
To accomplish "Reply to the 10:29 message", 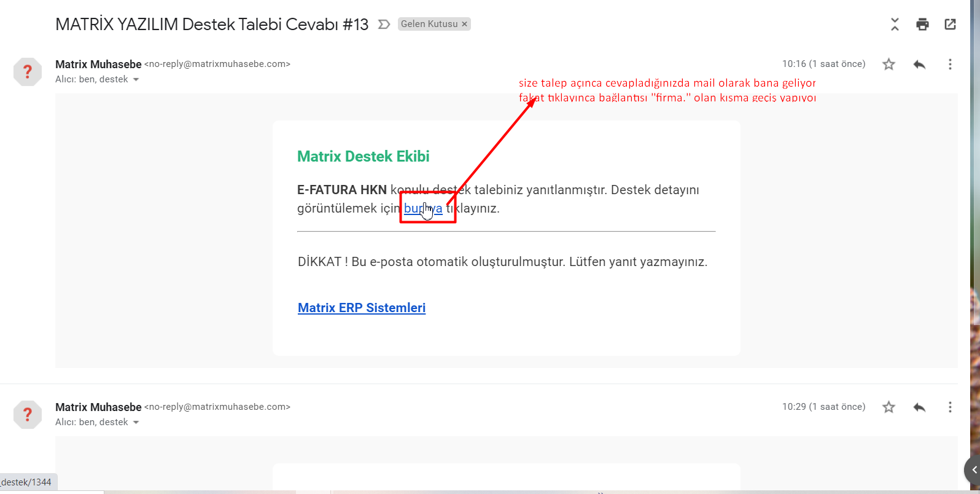I will [919, 407].
